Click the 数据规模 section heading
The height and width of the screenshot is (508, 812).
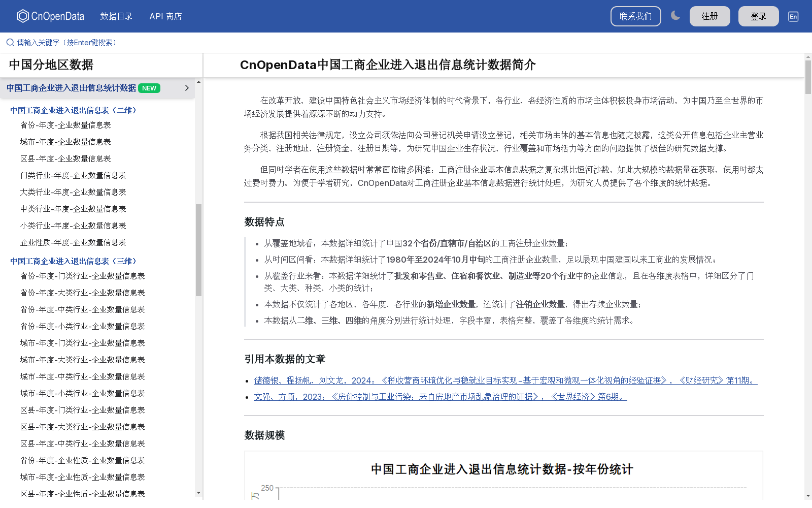coord(264,435)
